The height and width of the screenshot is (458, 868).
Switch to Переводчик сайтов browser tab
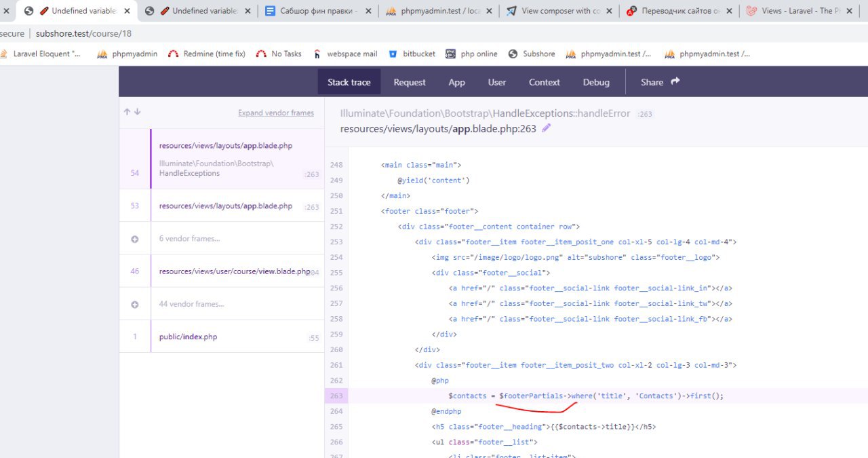coord(679,11)
